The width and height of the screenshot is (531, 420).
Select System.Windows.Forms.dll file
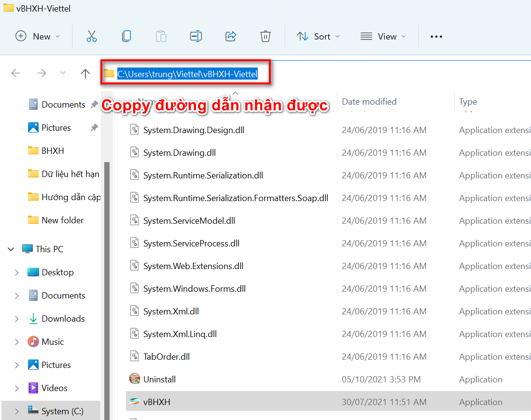[x=195, y=289]
